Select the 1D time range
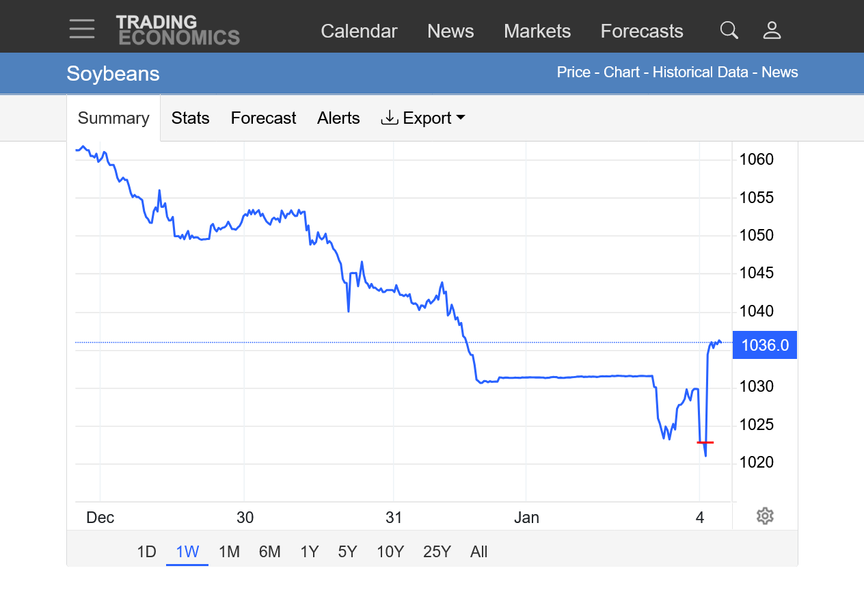The image size is (864, 616). [146, 552]
